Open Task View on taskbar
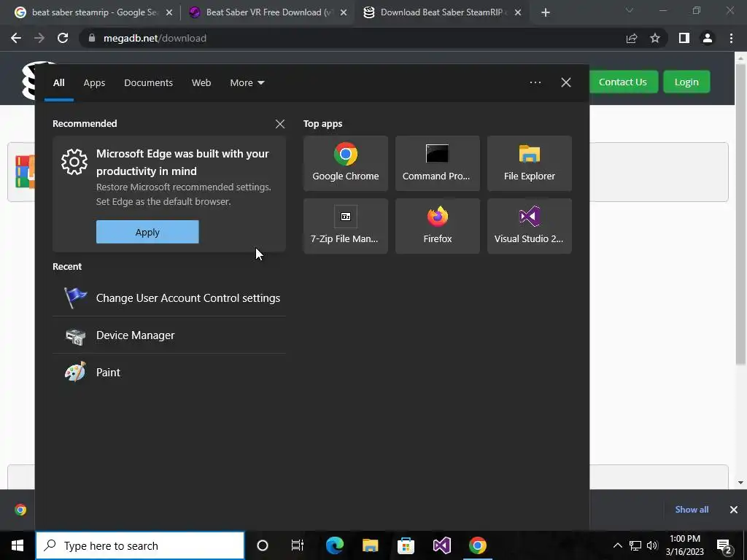 pos(298,545)
